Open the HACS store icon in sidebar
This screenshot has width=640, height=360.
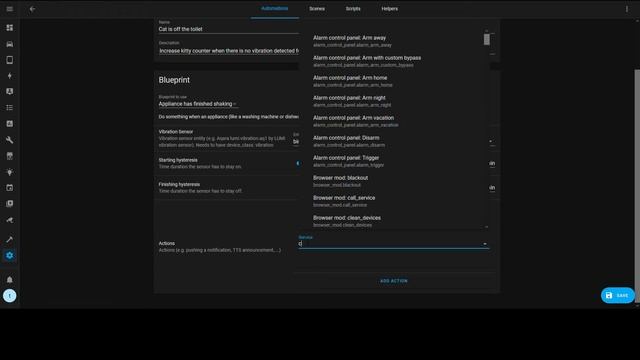(9, 156)
